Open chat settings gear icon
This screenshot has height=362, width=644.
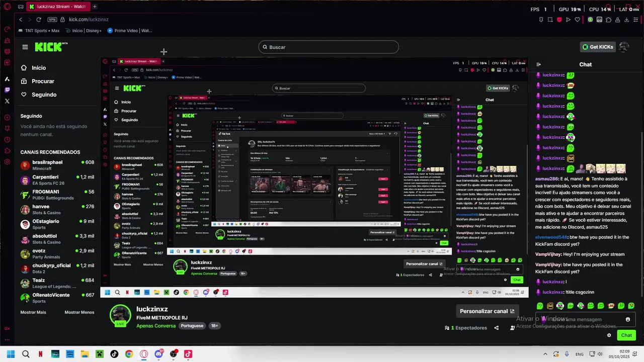pos(609,335)
